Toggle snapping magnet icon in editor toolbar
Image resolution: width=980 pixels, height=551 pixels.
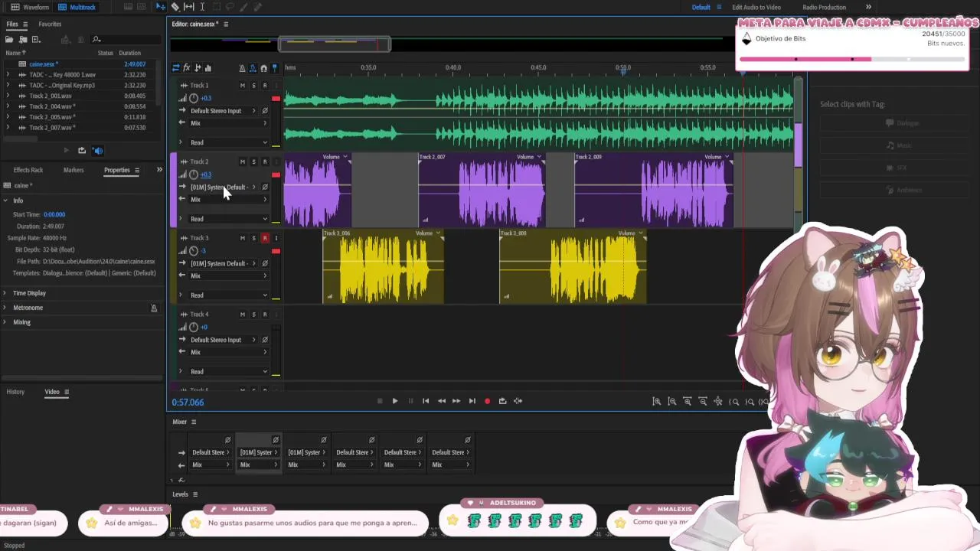pyautogui.click(x=264, y=68)
